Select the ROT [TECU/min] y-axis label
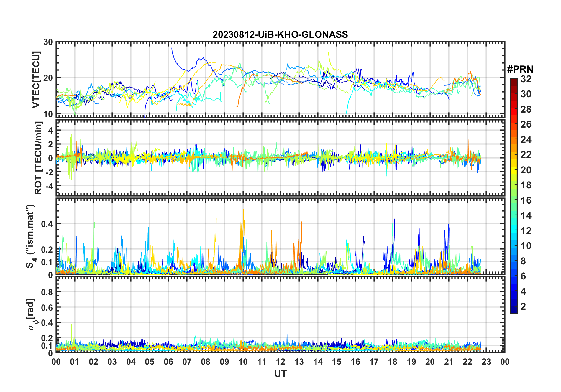Viewport: 561px width, 392px height. [38, 158]
